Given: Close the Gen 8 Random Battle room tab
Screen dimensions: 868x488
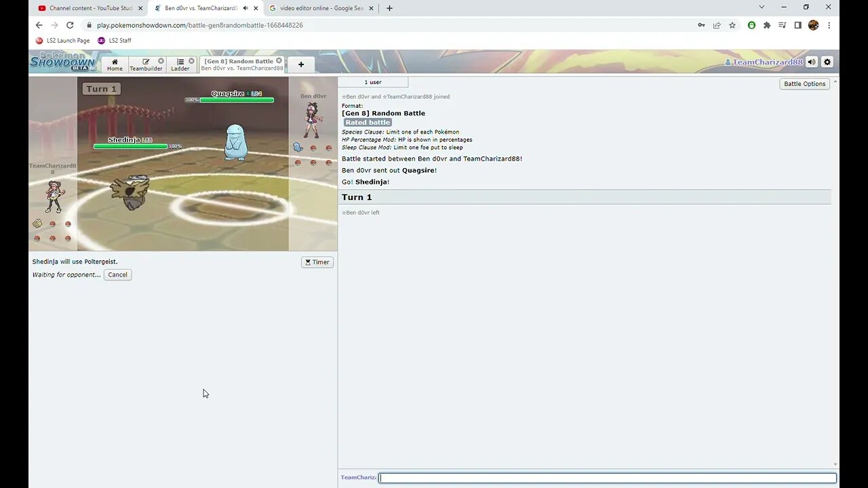Looking at the screenshot, I should point(279,60).
